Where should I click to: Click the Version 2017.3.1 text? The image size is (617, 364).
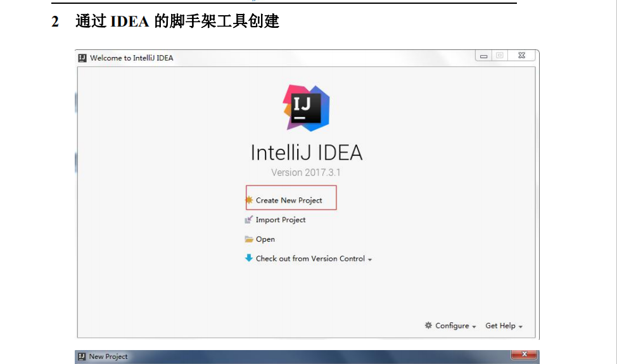[x=306, y=173]
